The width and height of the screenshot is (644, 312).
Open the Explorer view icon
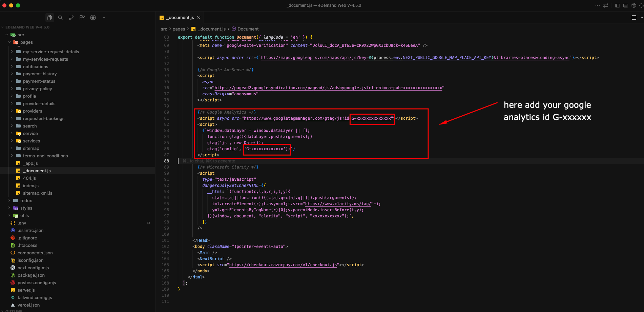coord(49,17)
